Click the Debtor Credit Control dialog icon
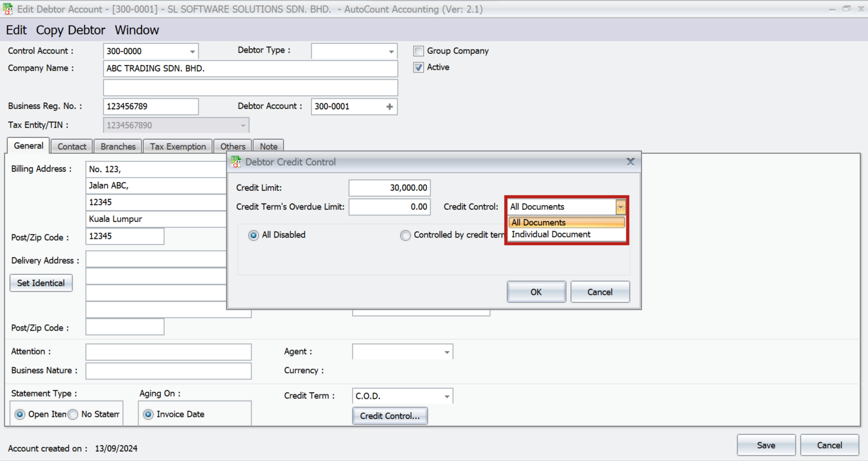This screenshot has width=868, height=461. tap(236, 162)
